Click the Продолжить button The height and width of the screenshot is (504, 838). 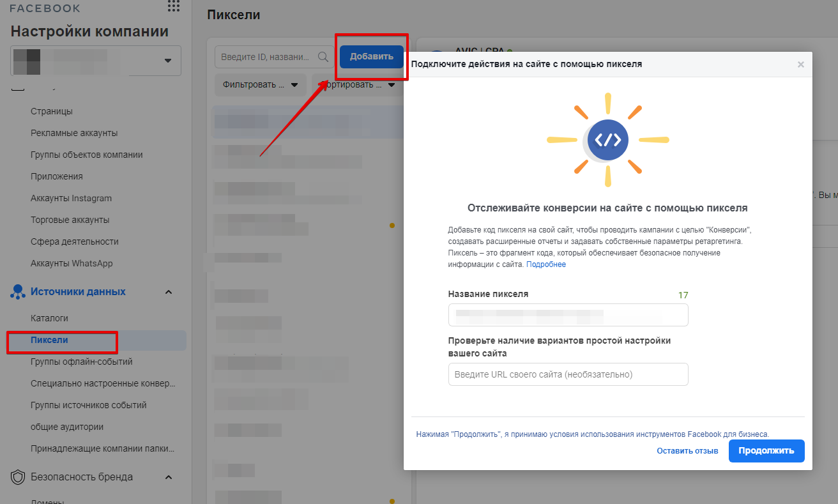coord(766,450)
